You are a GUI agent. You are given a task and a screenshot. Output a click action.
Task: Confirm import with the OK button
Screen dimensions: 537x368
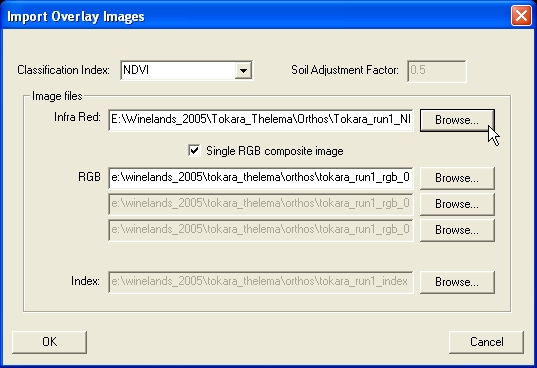(x=50, y=342)
